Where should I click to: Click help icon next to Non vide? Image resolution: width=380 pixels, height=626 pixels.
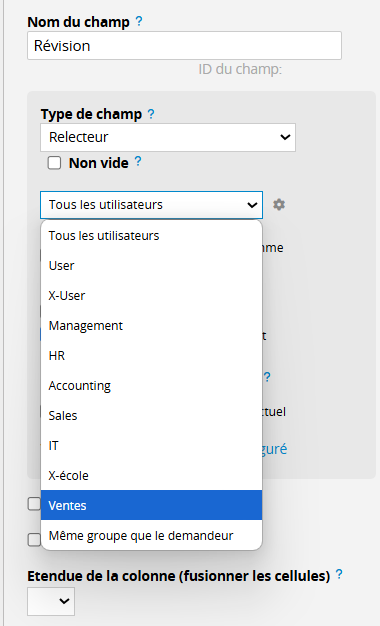(138, 161)
